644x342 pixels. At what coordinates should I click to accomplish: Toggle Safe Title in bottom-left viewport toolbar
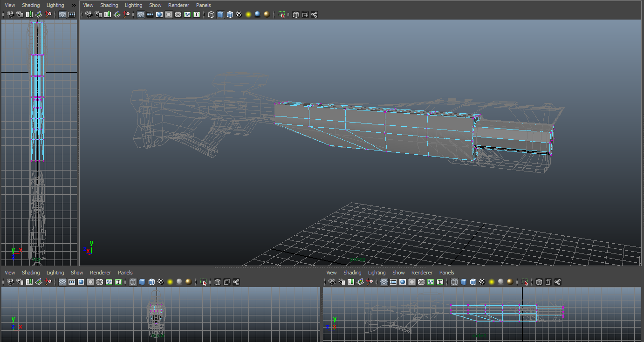tap(118, 282)
